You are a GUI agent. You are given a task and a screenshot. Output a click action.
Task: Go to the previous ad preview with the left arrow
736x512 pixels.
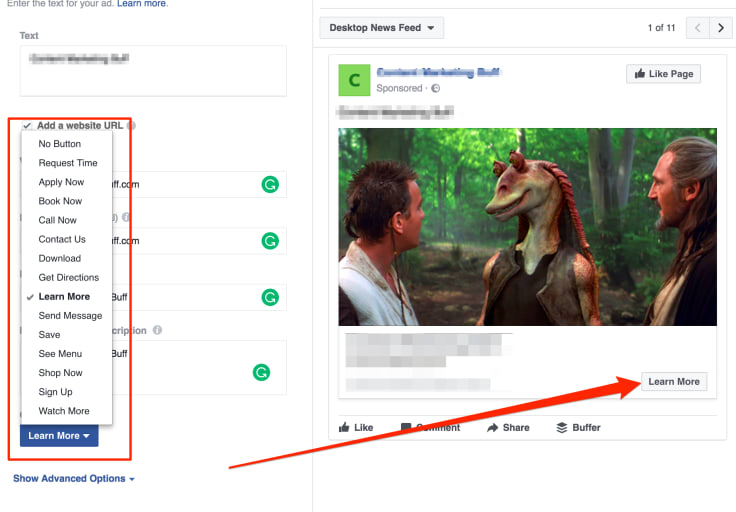point(698,28)
